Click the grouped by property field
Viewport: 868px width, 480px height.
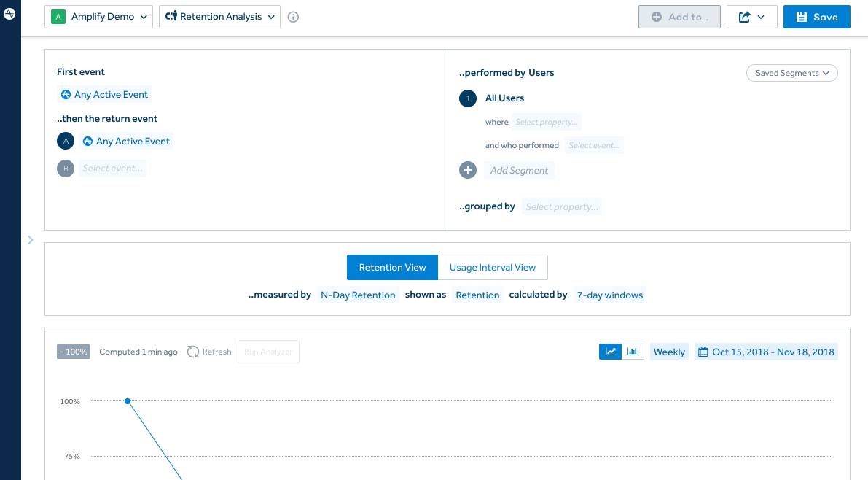561,207
